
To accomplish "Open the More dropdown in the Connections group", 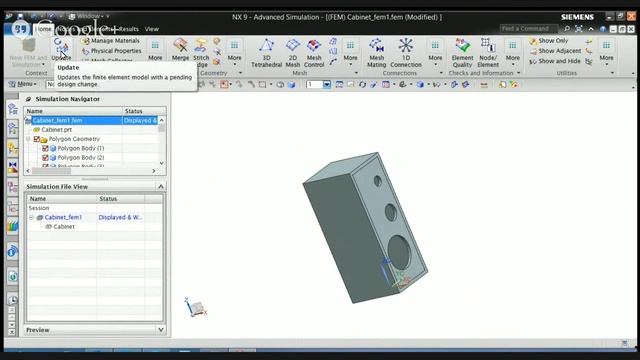I will tap(435, 53).
